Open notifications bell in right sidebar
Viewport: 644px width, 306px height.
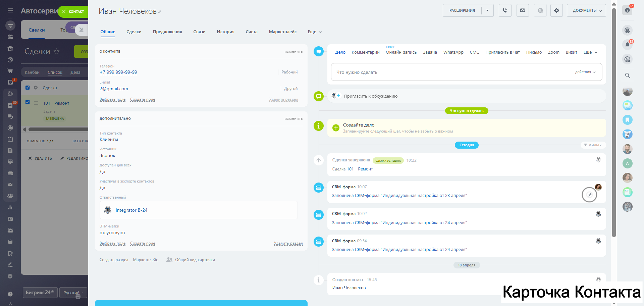click(x=627, y=45)
